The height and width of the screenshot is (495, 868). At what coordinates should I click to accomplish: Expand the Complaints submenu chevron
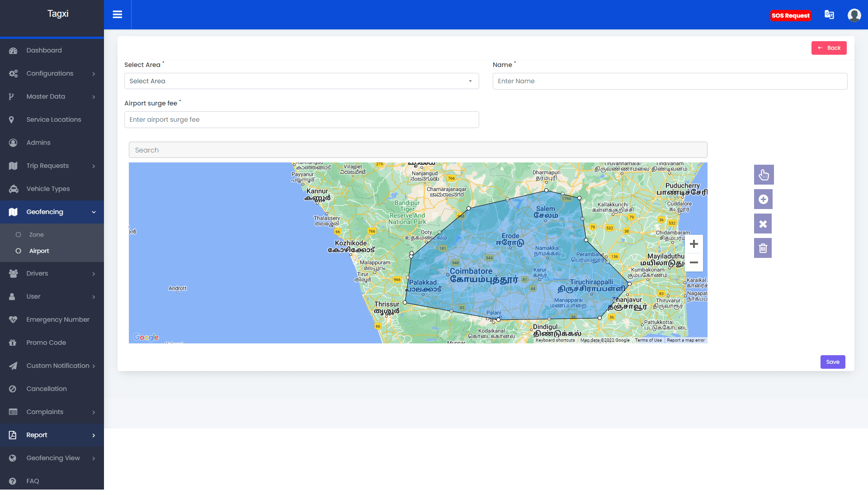pos(94,412)
